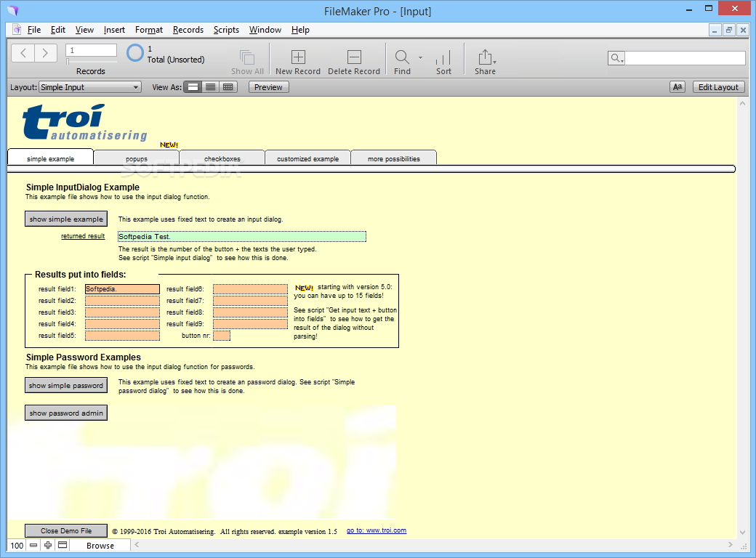Click the Troi automatisering logo

coord(85,122)
